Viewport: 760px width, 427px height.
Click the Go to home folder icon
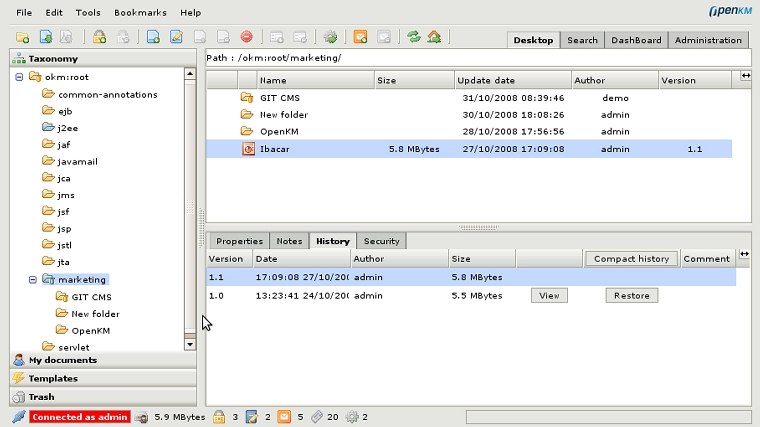point(434,37)
